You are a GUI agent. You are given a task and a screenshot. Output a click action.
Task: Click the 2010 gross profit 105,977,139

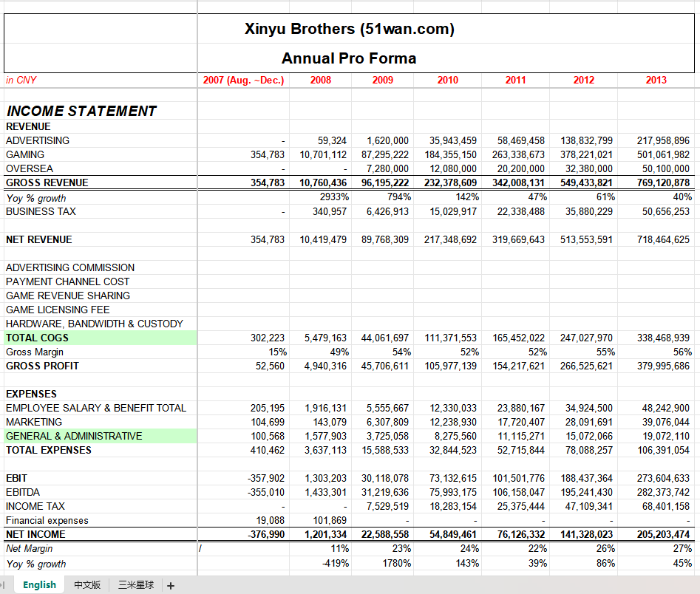450,366
